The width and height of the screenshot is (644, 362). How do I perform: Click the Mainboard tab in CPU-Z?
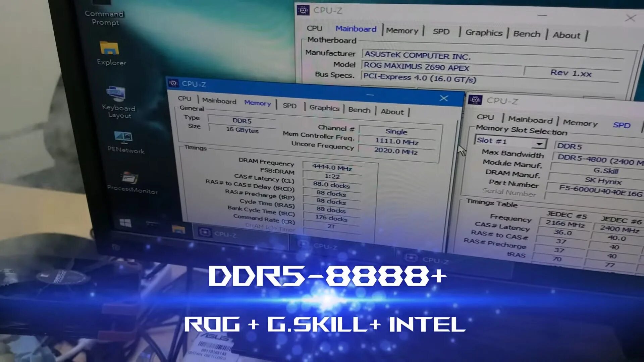click(x=218, y=103)
